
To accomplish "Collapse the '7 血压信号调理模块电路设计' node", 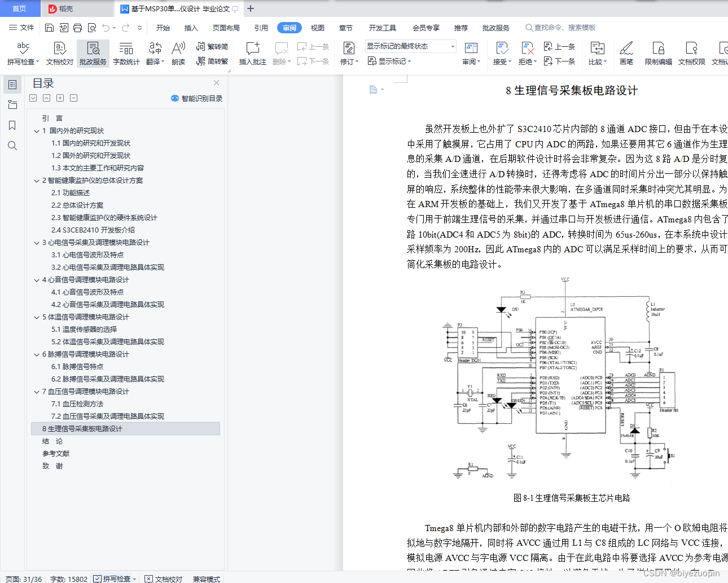I will pos(37,392).
